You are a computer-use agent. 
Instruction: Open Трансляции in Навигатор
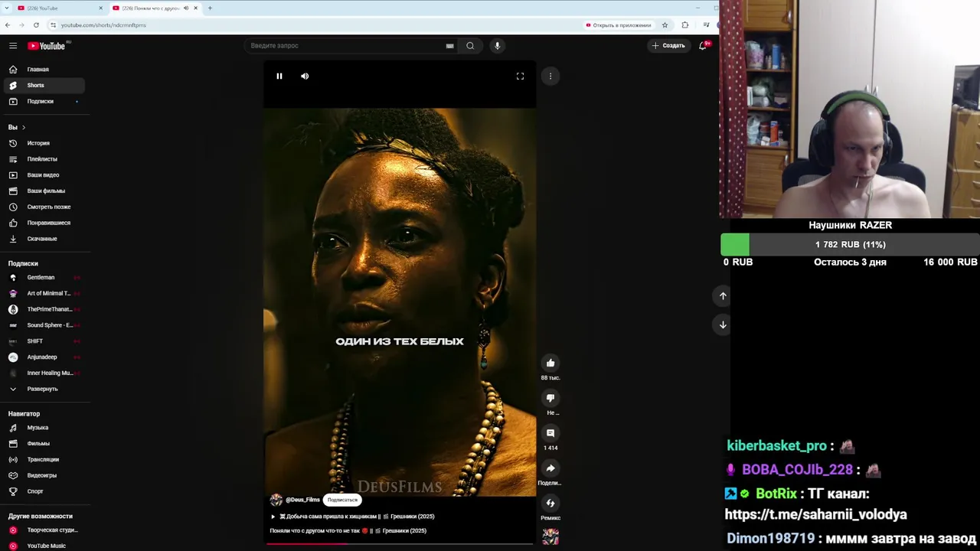pos(44,459)
